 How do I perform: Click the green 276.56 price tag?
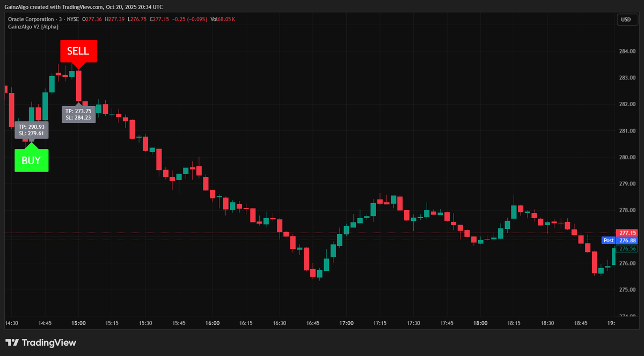tap(627, 249)
